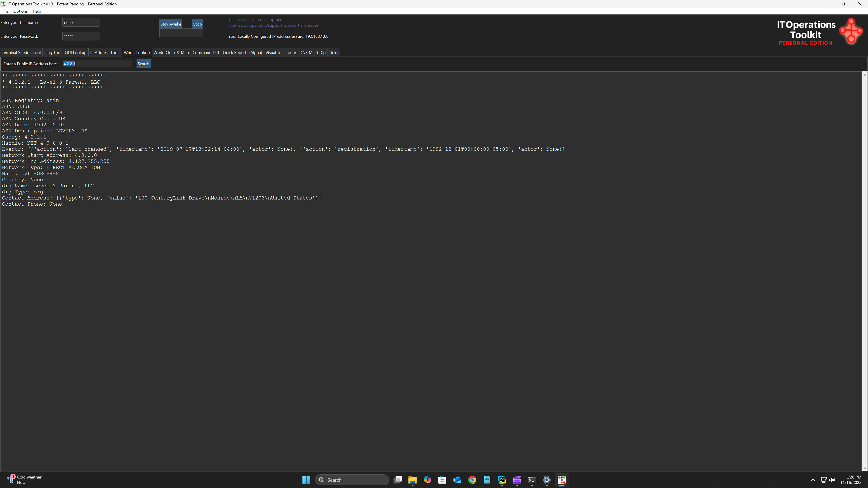Click the Search button for the IP lookup
The width and height of the screenshot is (868, 488).
(x=143, y=64)
